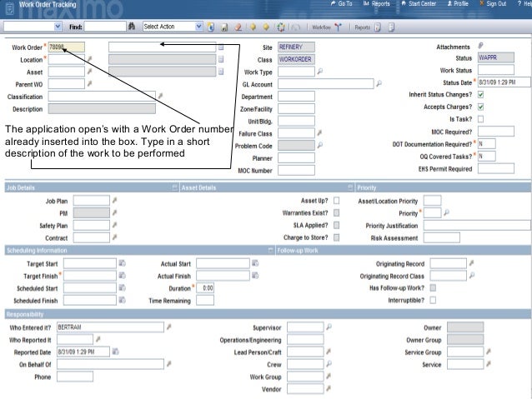
Task: Open the query dropdown left of Find
Action: [58, 27]
